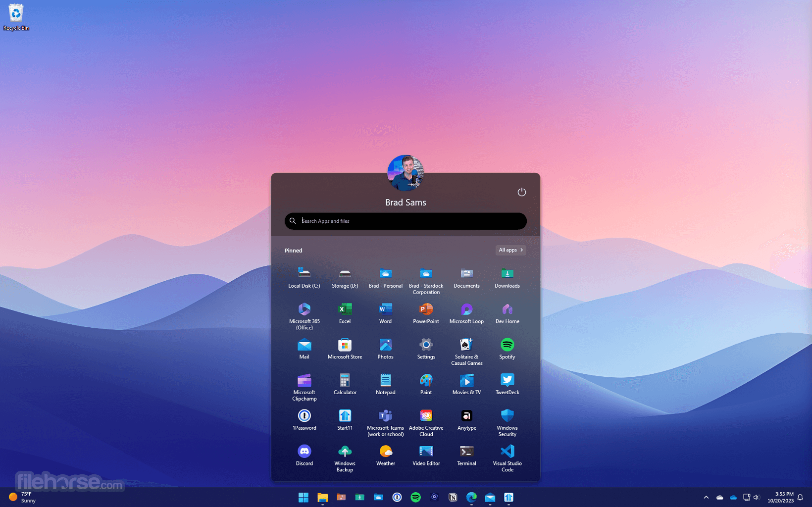Launch Spotify from pinned apps
The height and width of the screenshot is (507, 812).
click(507, 349)
